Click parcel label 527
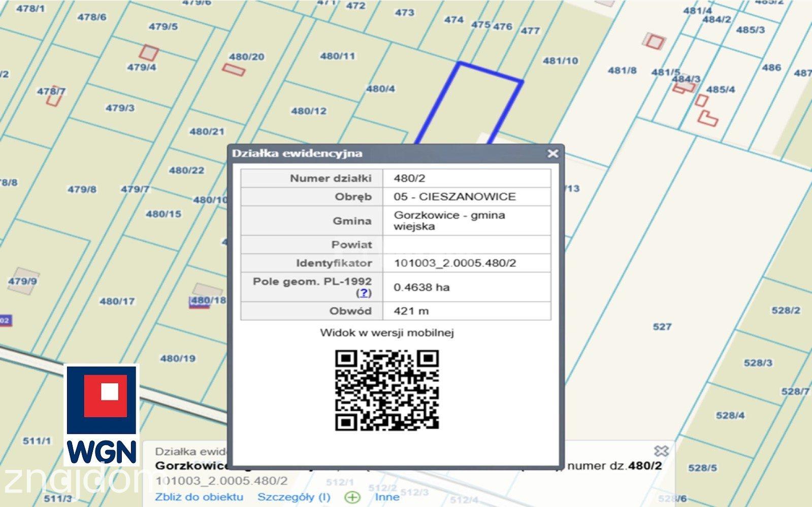The height and width of the screenshot is (507, 812). coord(662,327)
